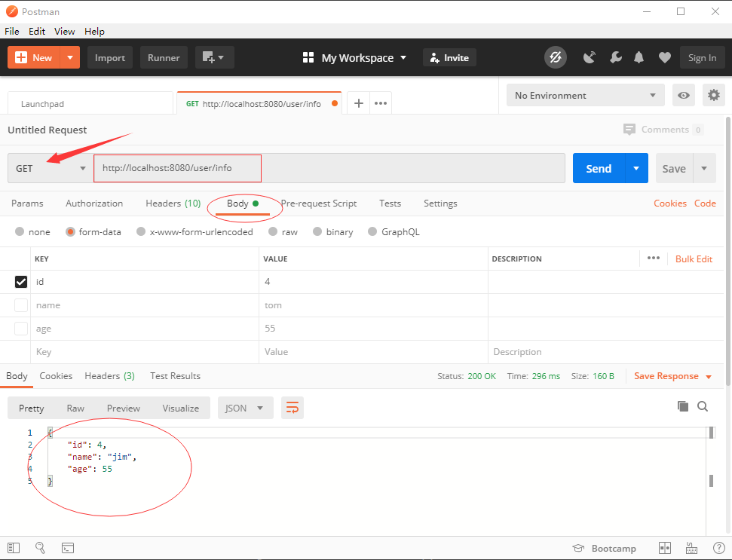
Task: Search within the response body
Action: tap(703, 406)
